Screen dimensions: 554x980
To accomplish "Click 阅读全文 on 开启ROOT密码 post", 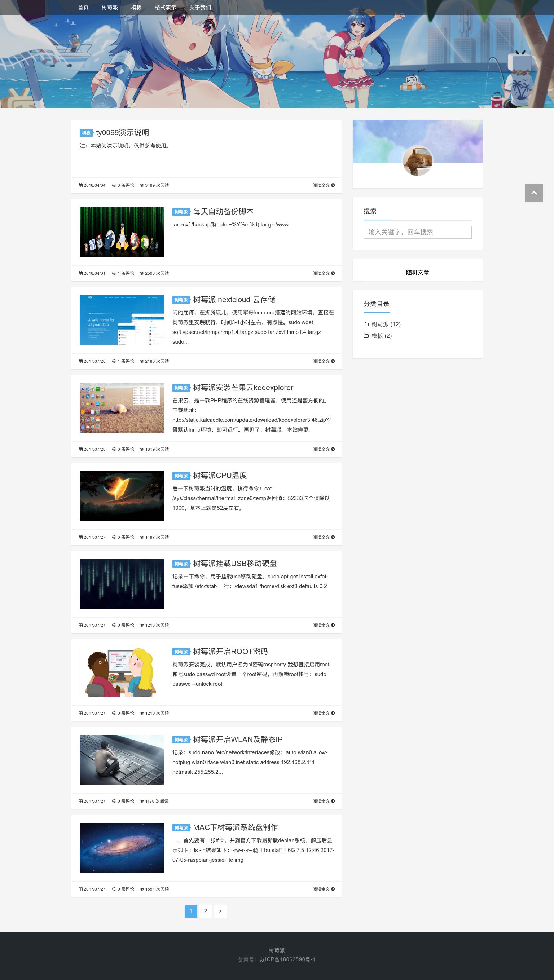I will pos(324,713).
